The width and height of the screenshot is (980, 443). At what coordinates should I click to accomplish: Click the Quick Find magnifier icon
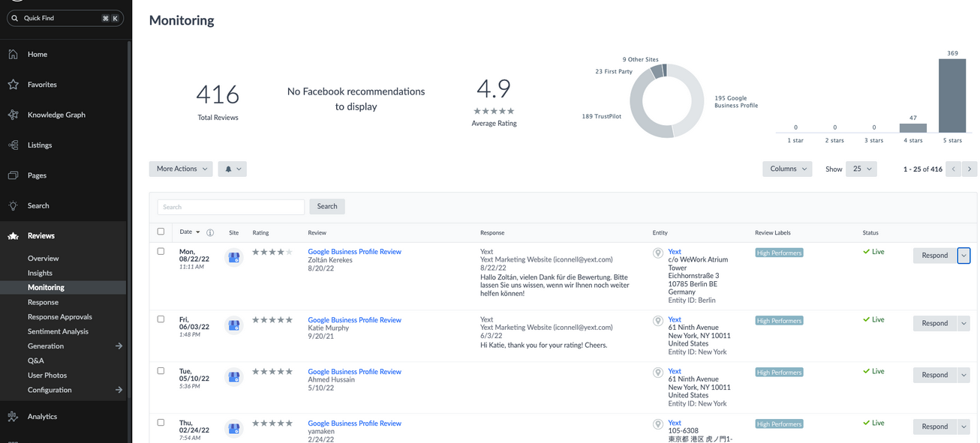tap(15, 18)
